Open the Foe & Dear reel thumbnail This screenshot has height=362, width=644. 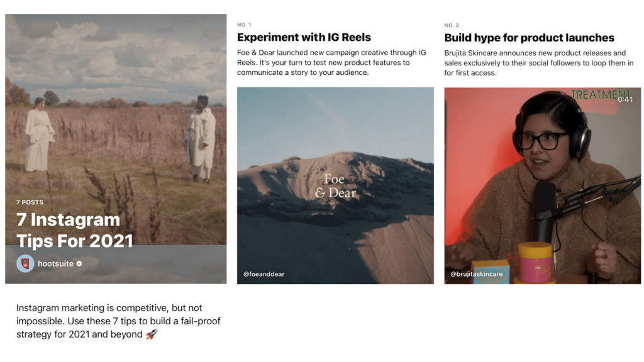335,185
